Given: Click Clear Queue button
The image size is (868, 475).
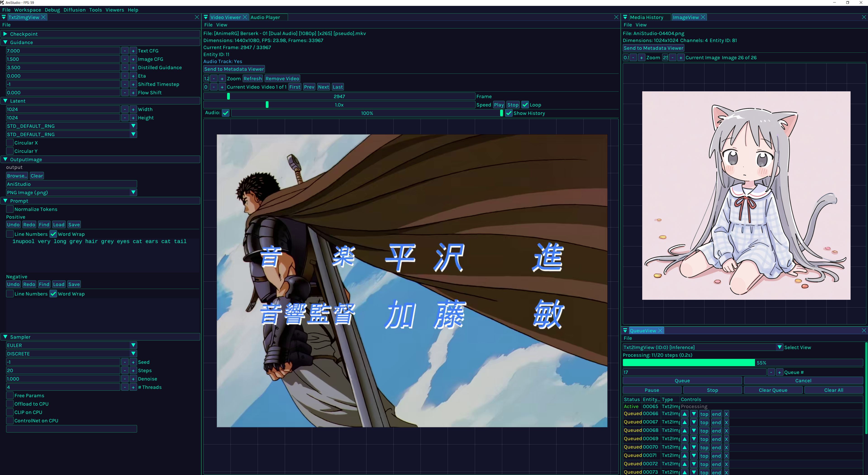Looking at the screenshot, I should (x=773, y=390).
